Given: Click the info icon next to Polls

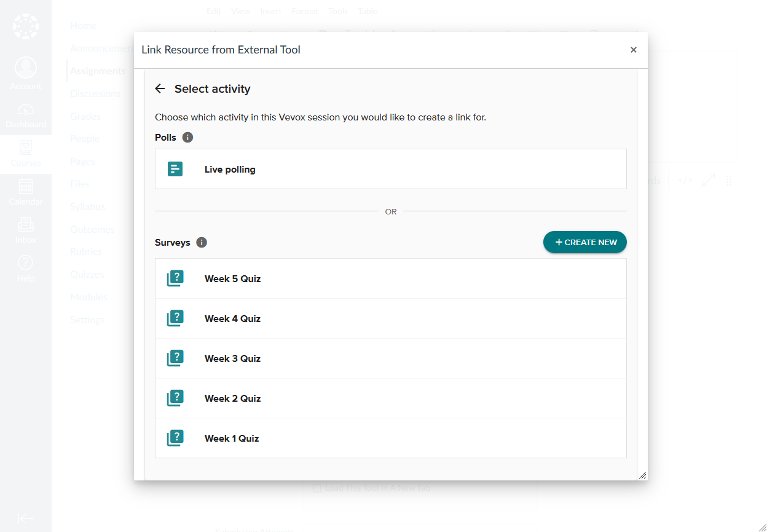Looking at the screenshot, I should [x=187, y=137].
